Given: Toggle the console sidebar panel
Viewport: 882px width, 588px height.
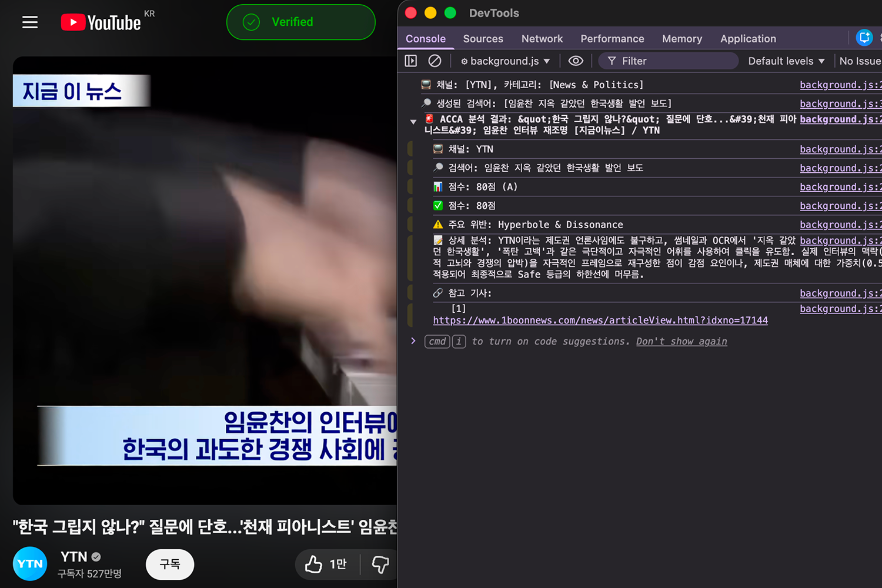Looking at the screenshot, I should coord(411,61).
